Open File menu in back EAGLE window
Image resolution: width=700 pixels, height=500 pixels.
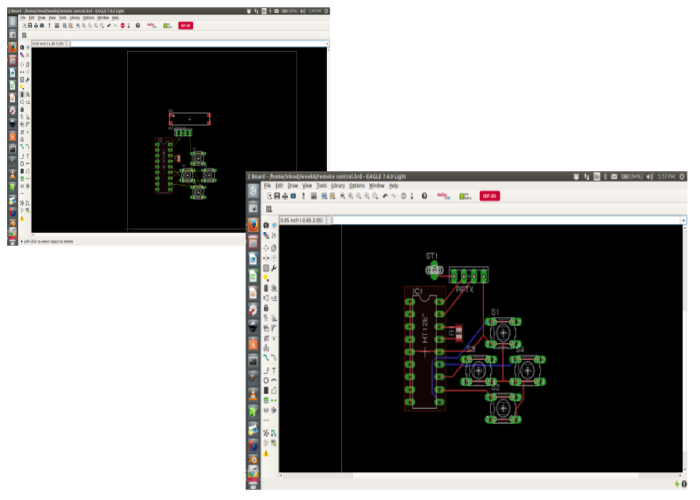(23, 18)
